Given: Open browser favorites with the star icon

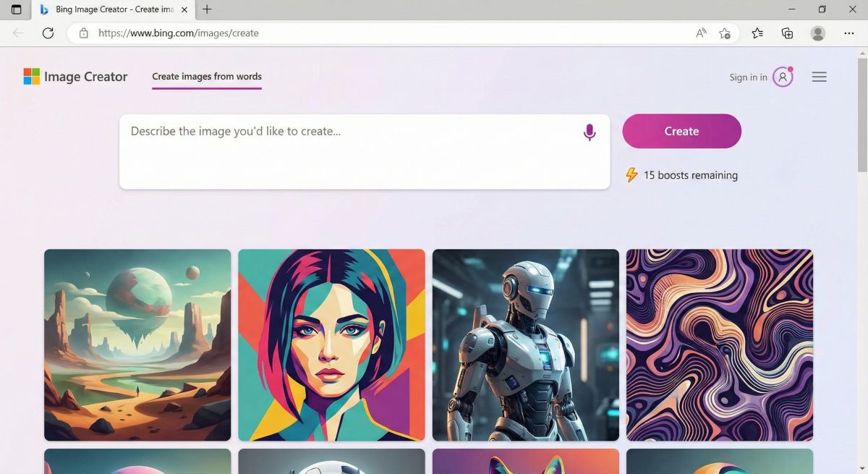Looking at the screenshot, I should pos(757,33).
